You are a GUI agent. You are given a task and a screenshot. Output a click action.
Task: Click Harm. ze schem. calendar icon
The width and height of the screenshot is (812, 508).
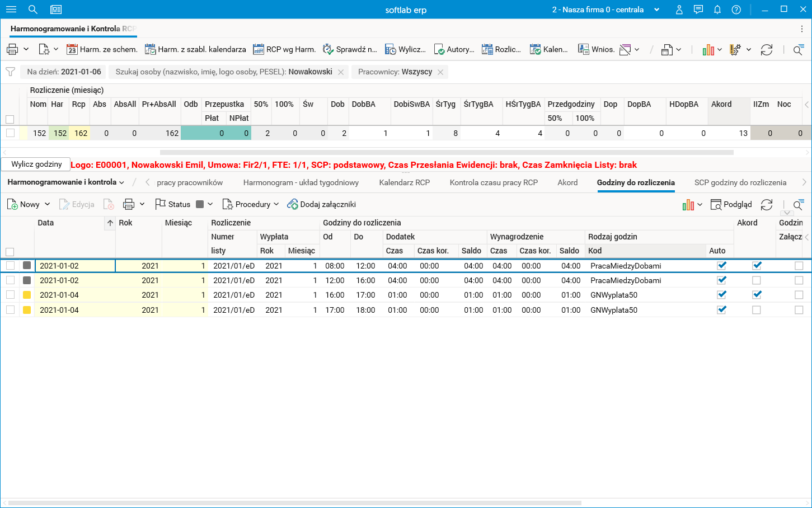tap(72, 49)
